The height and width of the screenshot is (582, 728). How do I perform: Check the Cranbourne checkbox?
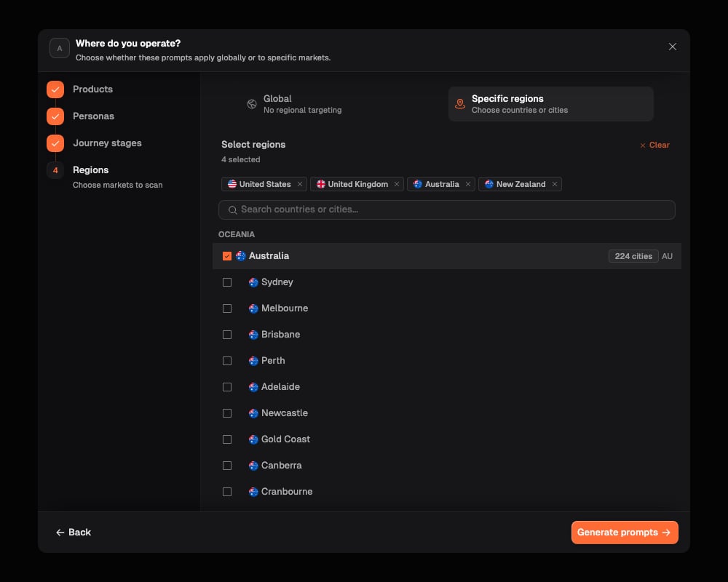pos(227,492)
